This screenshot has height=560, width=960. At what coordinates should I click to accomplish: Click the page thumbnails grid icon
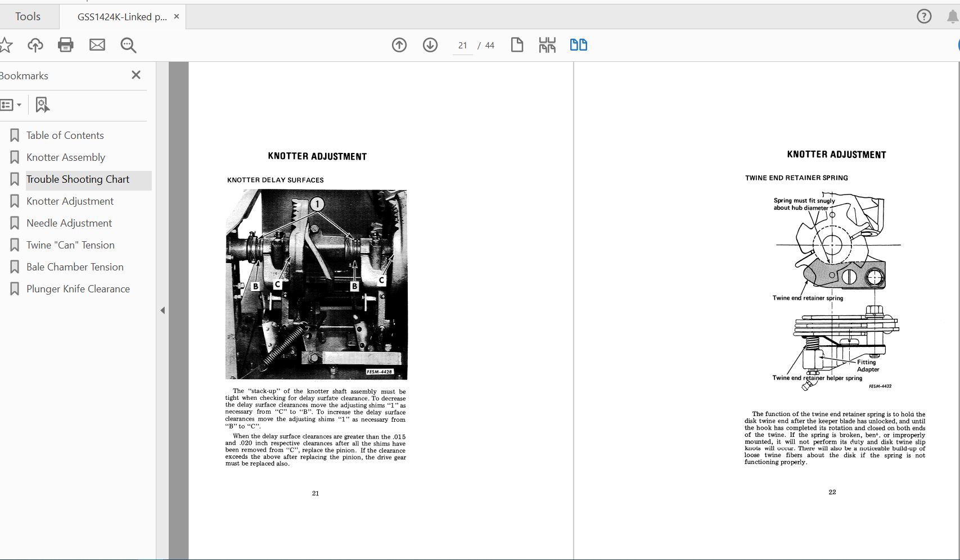point(547,45)
